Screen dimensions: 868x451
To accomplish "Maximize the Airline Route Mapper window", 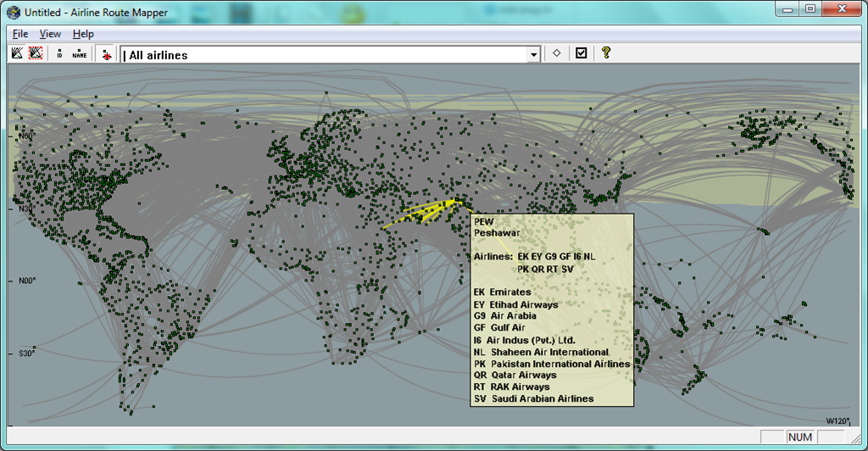I will point(810,9).
